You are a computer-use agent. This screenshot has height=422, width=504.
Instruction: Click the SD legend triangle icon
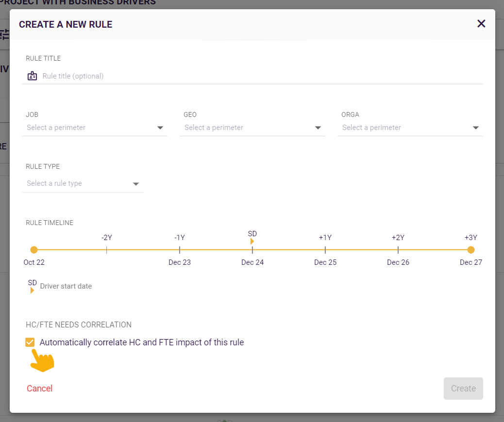click(32, 290)
